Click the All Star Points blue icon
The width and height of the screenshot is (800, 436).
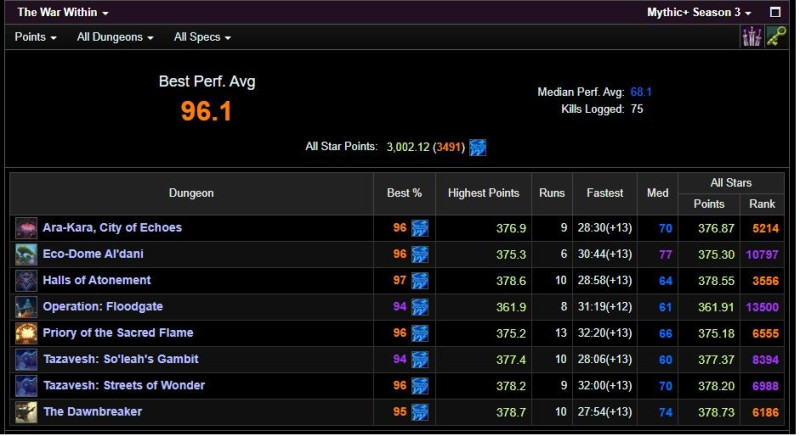click(478, 147)
